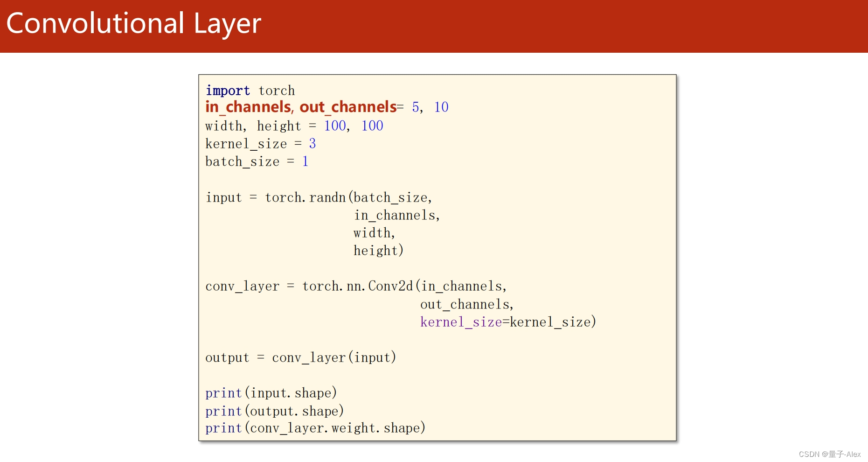Screen dimensions: 868x462
Task: Click the 'print(conv_layer.weight.shape)' line
Action: (316, 428)
